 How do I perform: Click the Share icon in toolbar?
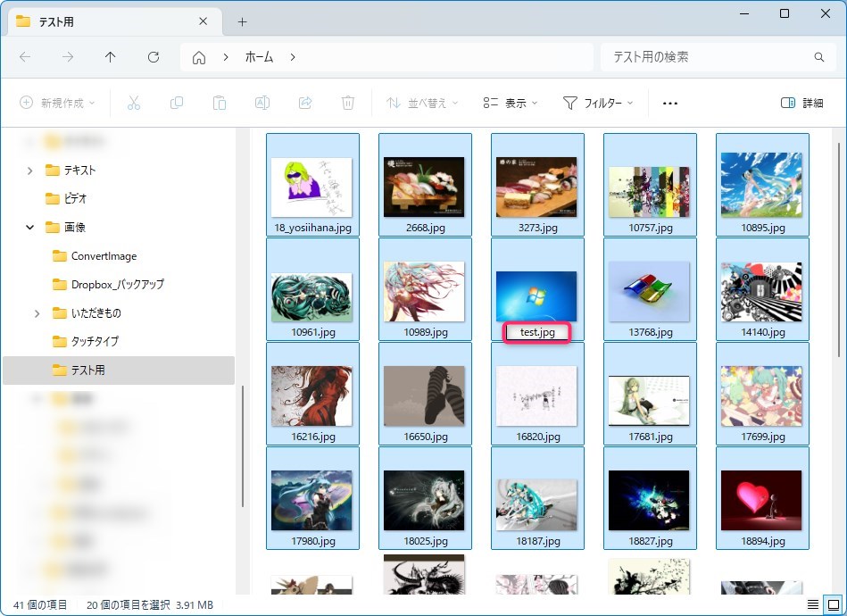pyautogui.click(x=305, y=103)
